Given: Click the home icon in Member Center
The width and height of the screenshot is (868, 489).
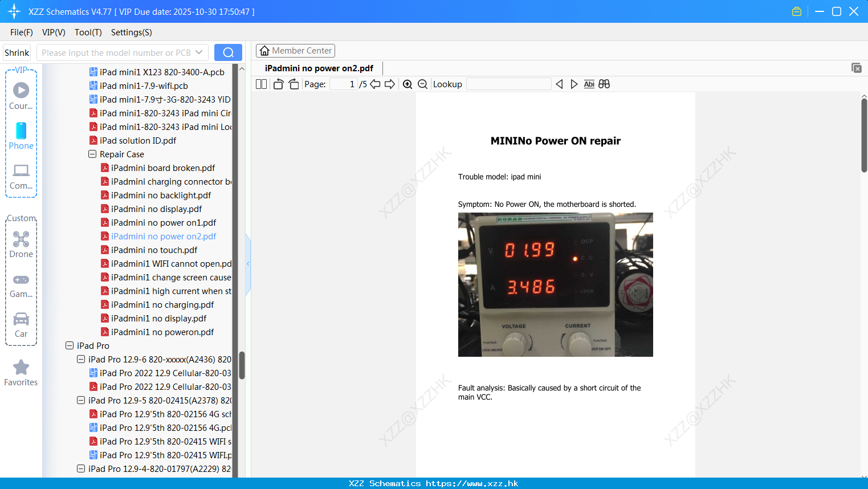Looking at the screenshot, I should point(264,51).
